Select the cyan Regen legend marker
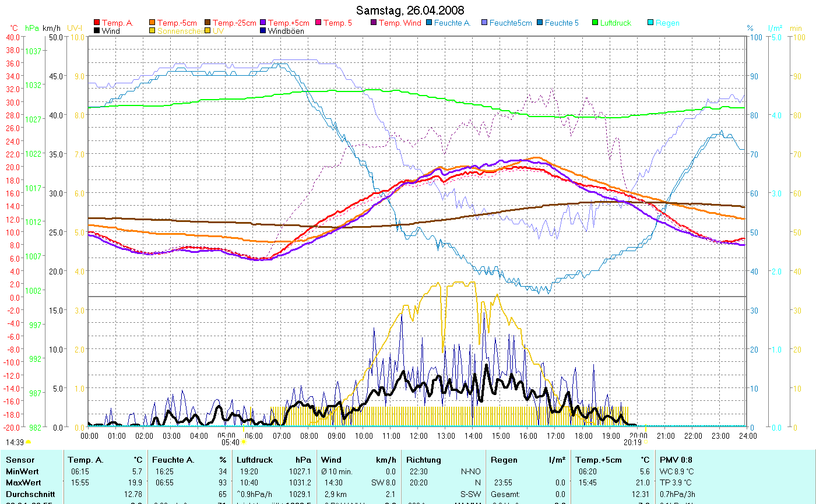Image resolution: width=816 pixels, height=504 pixels. 651,23
